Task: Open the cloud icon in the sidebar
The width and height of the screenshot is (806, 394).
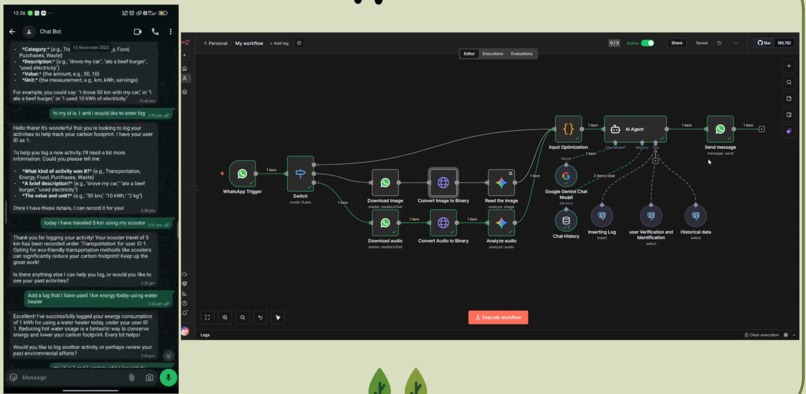Action: coord(185,274)
